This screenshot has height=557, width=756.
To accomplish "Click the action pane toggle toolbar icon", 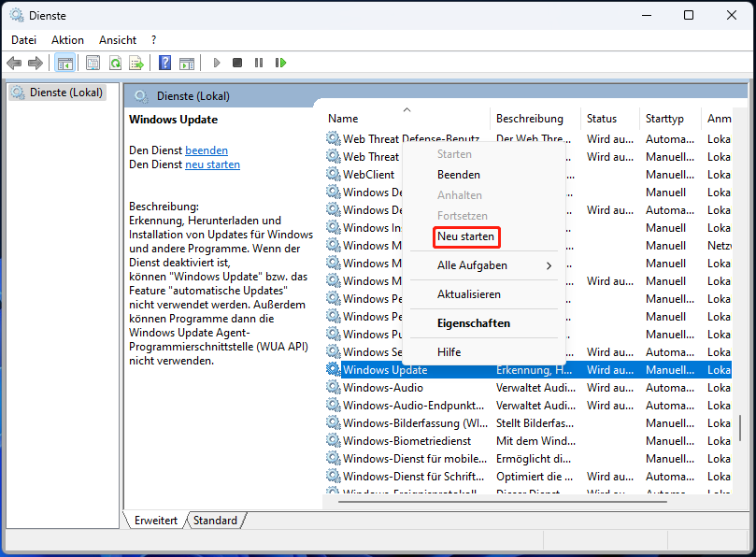I will tap(187, 63).
